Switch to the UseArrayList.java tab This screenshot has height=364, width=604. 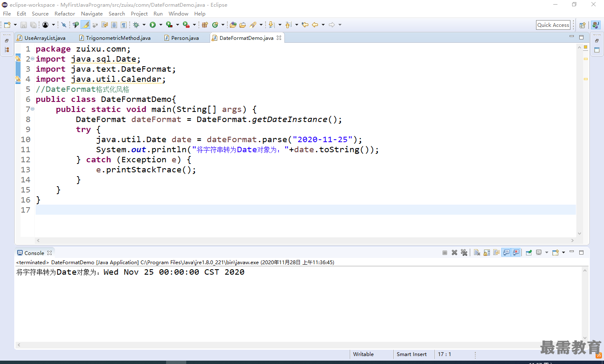pyautogui.click(x=41, y=38)
